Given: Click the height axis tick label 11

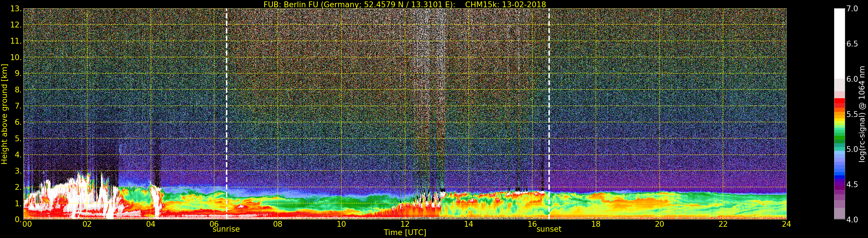Looking at the screenshot, I should (16, 41).
